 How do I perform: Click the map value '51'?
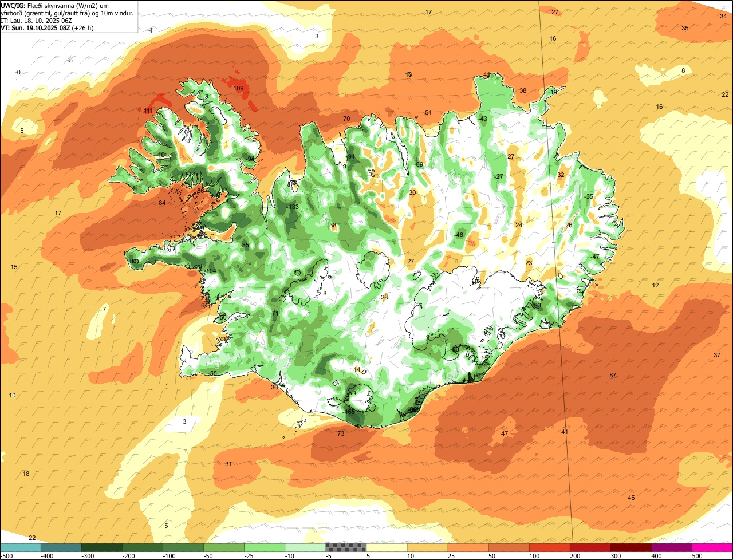click(x=428, y=113)
